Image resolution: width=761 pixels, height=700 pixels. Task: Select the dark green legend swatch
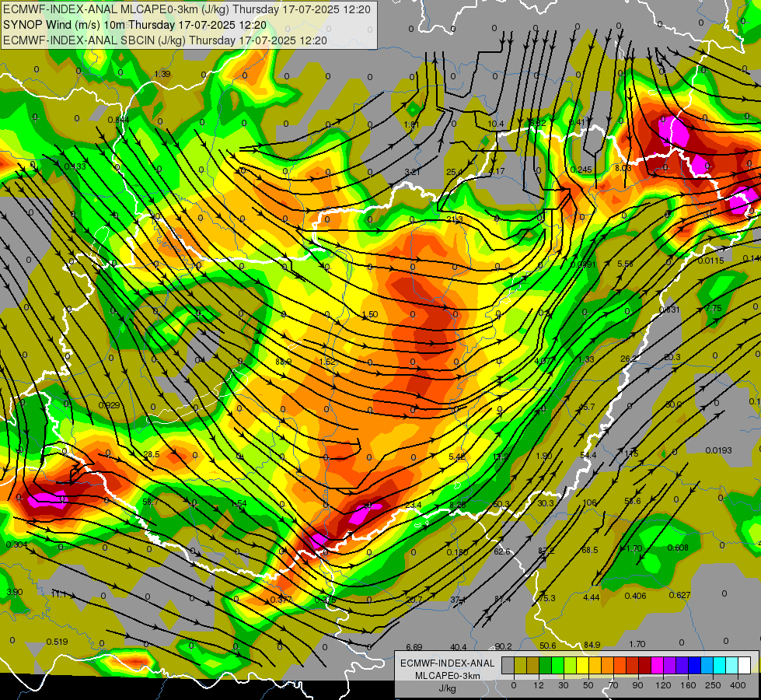[x=546, y=665]
